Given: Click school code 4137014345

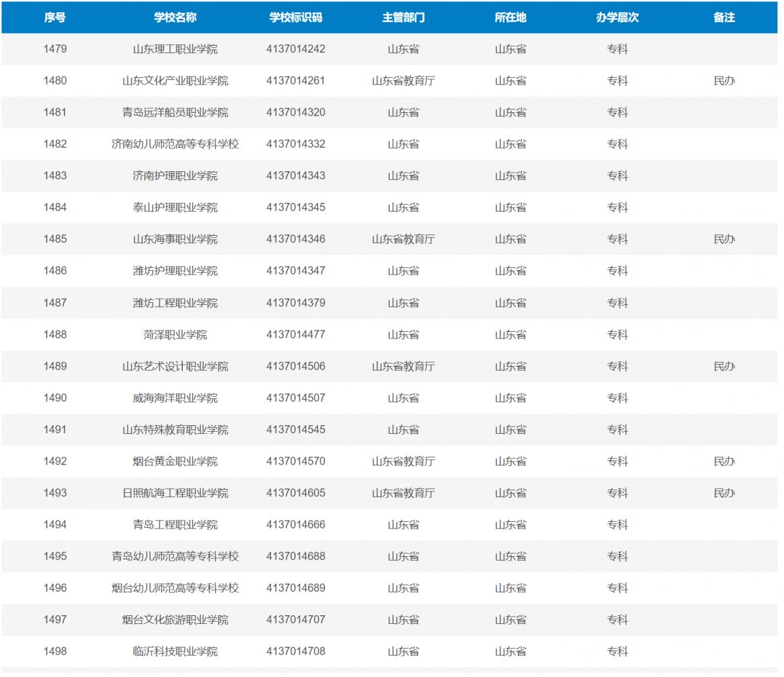Looking at the screenshot, I should [x=296, y=208].
